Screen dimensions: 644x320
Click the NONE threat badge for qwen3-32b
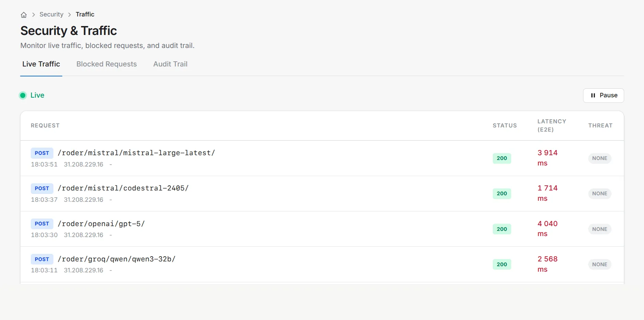tap(600, 264)
